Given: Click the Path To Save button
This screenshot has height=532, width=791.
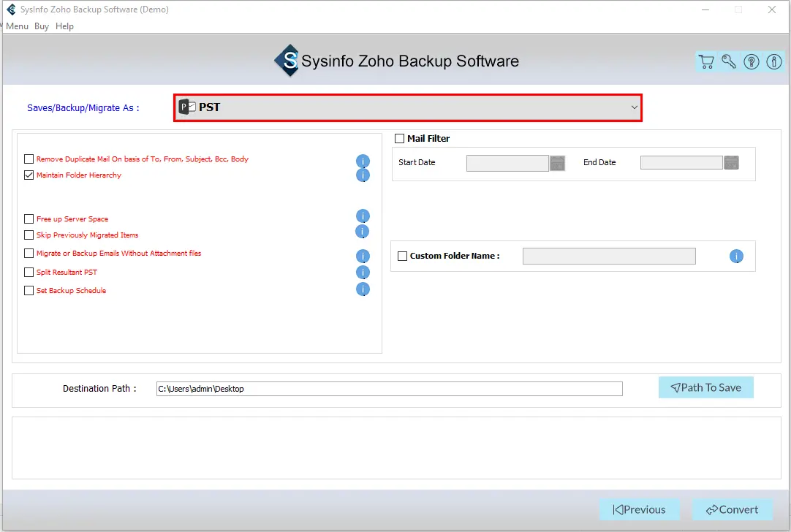Looking at the screenshot, I should pyautogui.click(x=705, y=387).
